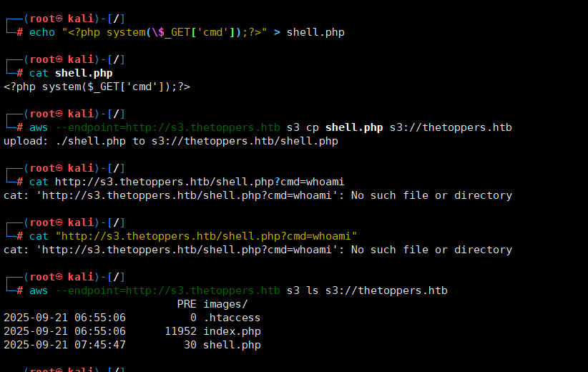
Task: Click the 'aws ... s3 cp shell.php' command
Action: pyautogui.click(x=270, y=127)
